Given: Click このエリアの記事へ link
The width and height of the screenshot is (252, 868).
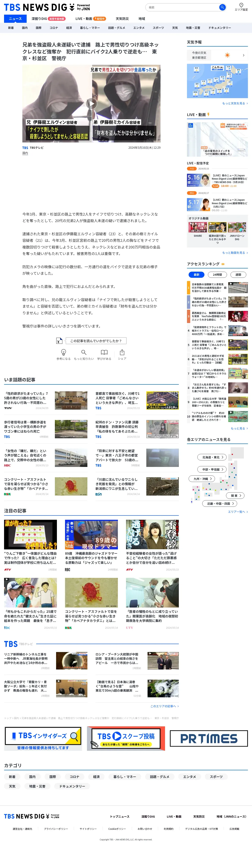Looking at the screenshot, I should [164, 706].
